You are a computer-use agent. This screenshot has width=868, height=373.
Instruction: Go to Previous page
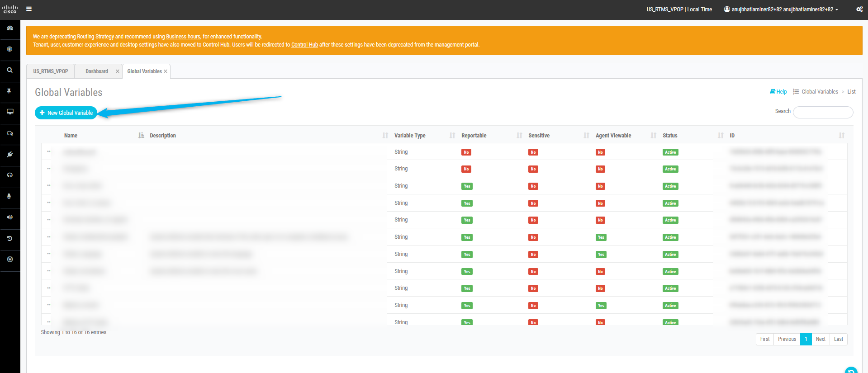coord(787,339)
